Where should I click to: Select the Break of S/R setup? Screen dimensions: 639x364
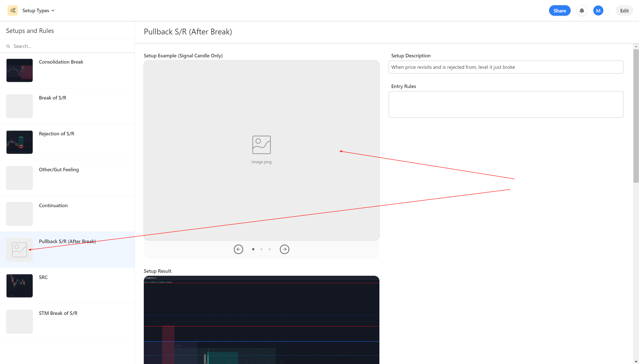click(67, 106)
